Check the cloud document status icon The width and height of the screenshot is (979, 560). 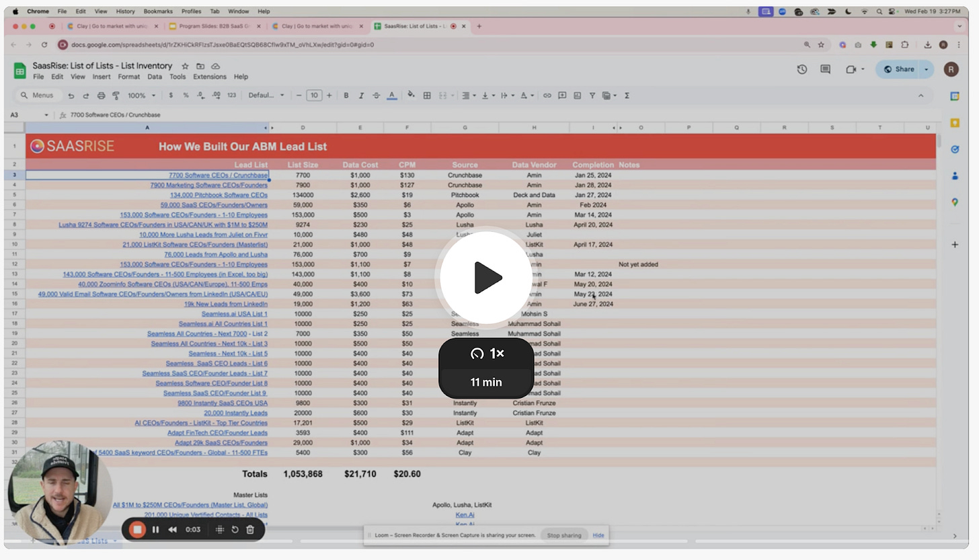click(216, 66)
